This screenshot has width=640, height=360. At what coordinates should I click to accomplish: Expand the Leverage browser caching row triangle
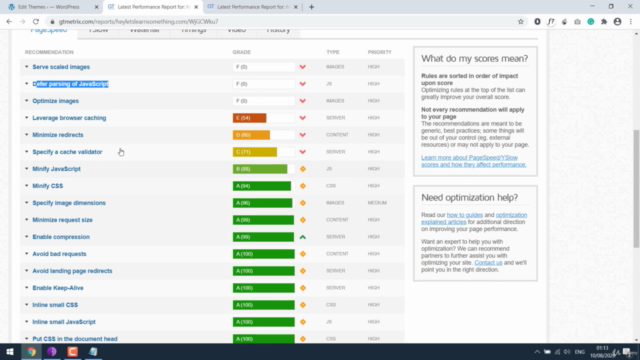tap(27, 118)
